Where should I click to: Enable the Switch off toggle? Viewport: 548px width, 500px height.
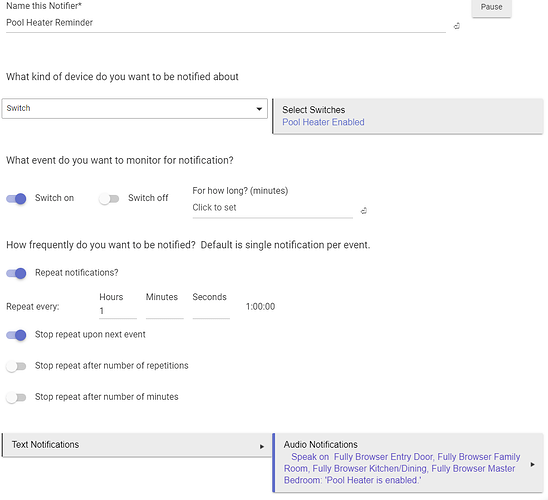pyautogui.click(x=109, y=199)
